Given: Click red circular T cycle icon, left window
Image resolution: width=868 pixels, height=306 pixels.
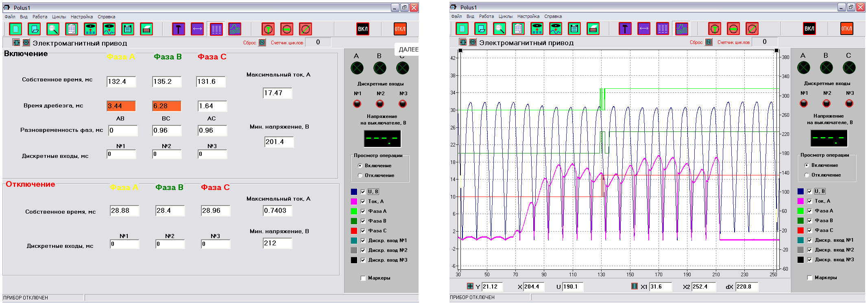Looking at the screenshot, I should pyautogui.click(x=268, y=29).
